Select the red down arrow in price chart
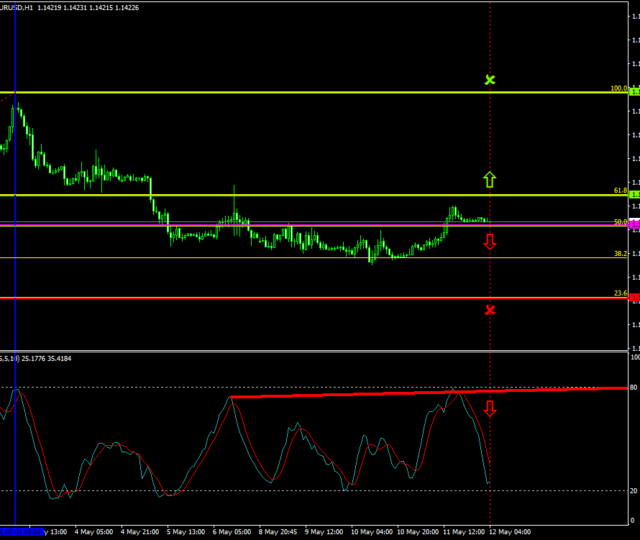The width and height of the screenshot is (640, 540). (x=490, y=241)
